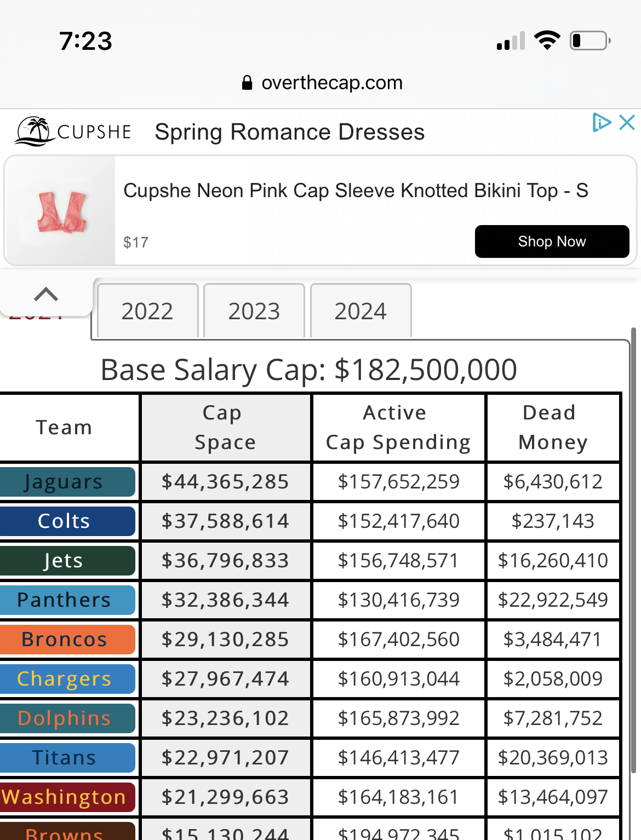The height and width of the screenshot is (840, 641).
Task: Sort by the Cap Space column header
Action: point(225,427)
